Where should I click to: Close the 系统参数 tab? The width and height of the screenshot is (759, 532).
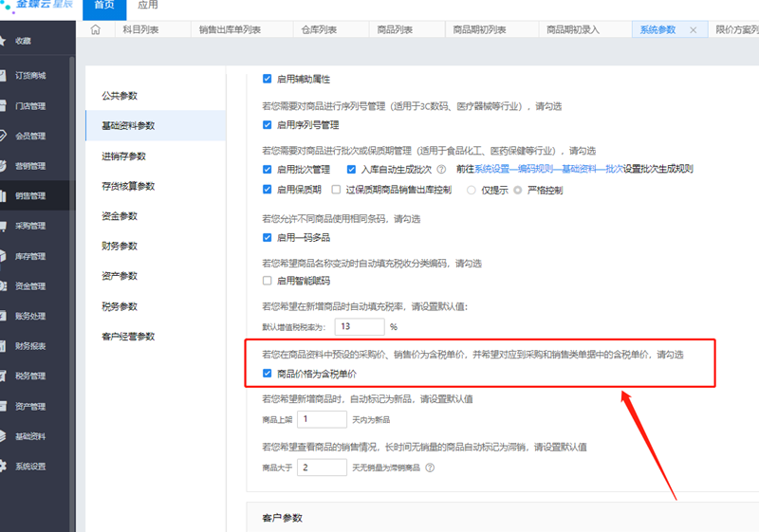click(x=693, y=30)
